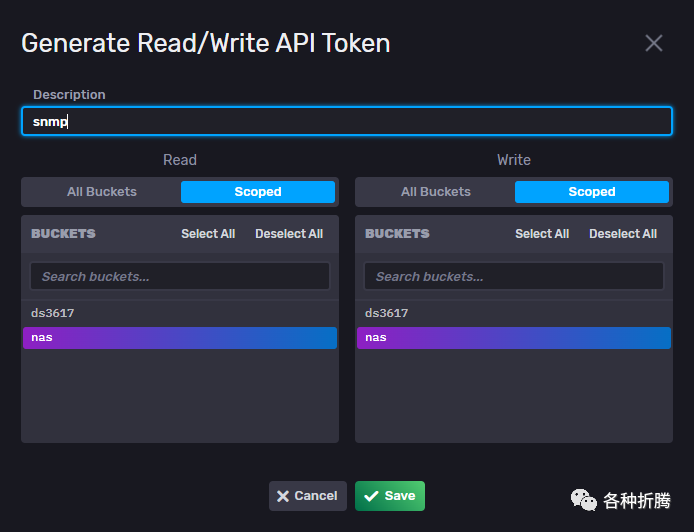
Task: Close the Generate API Token dialog
Action: click(654, 43)
